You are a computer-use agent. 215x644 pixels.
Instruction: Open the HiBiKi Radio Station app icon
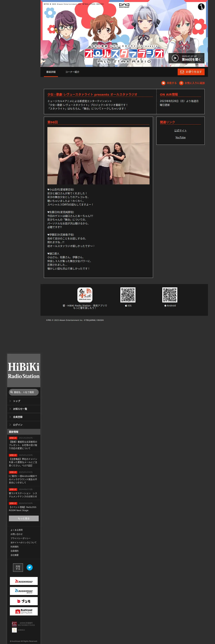pos(85,295)
